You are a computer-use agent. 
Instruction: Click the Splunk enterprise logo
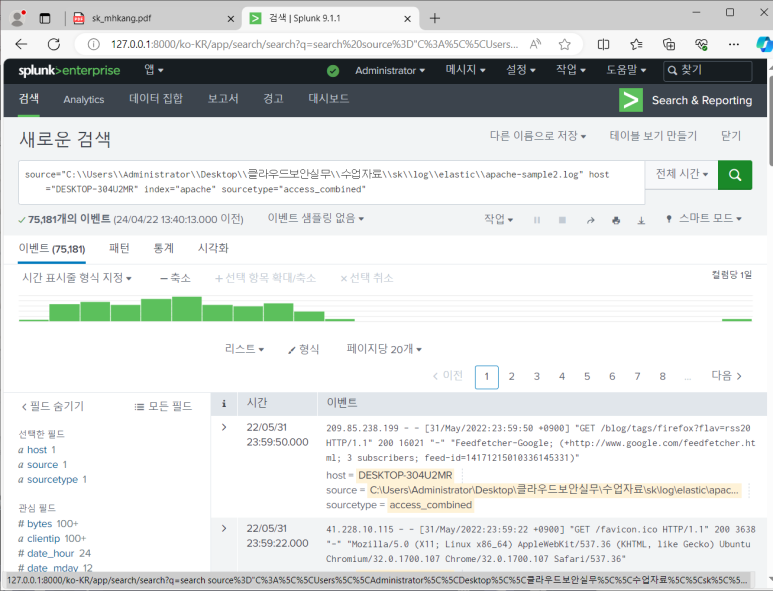[69, 70]
